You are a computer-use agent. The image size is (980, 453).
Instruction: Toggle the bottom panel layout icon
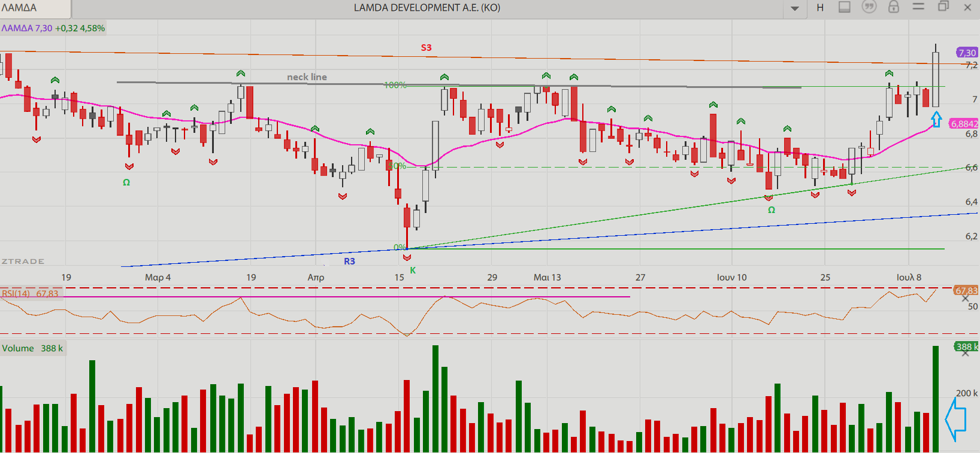point(845,7)
